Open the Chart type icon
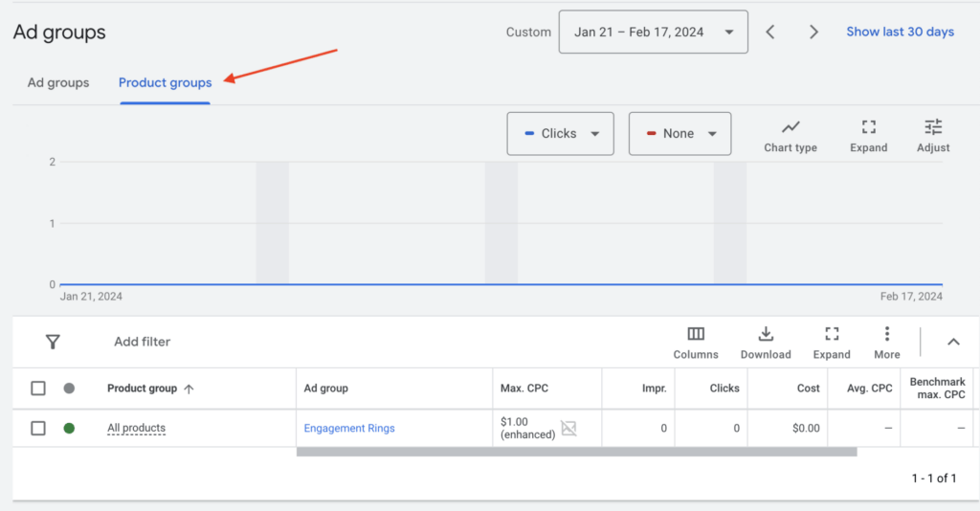This screenshot has height=511, width=980. [790, 127]
